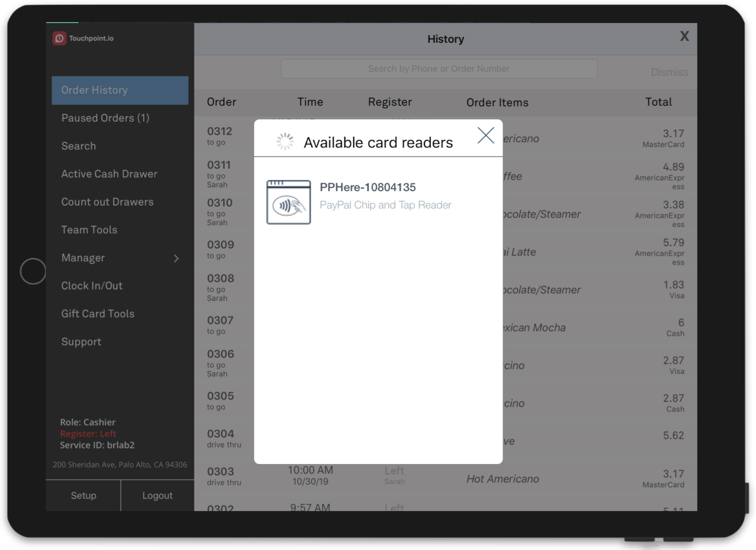Click the 10:00 AM time of order 0303
This screenshot has height=550, width=756.
coord(310,470)
